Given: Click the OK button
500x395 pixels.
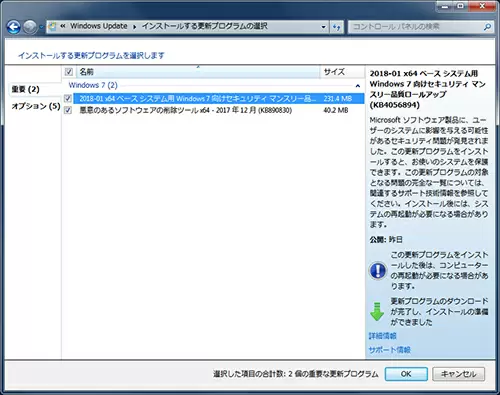Looking at the screenshot, I should tap(406, 374).
